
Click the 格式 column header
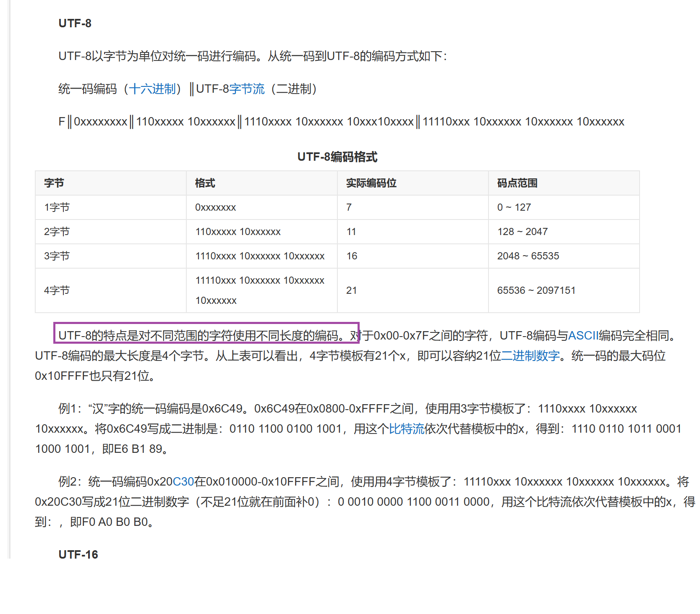[262, 183]
